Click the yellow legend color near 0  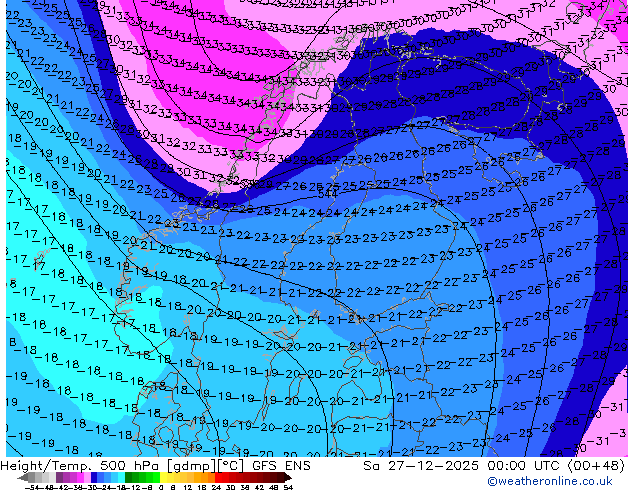(x=163, y=477)
